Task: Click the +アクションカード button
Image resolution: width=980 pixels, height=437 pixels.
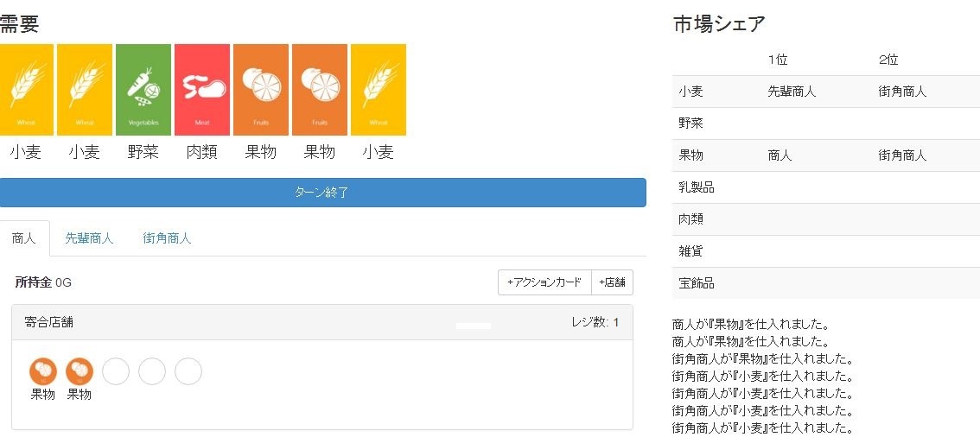Action: click(544, 282)
